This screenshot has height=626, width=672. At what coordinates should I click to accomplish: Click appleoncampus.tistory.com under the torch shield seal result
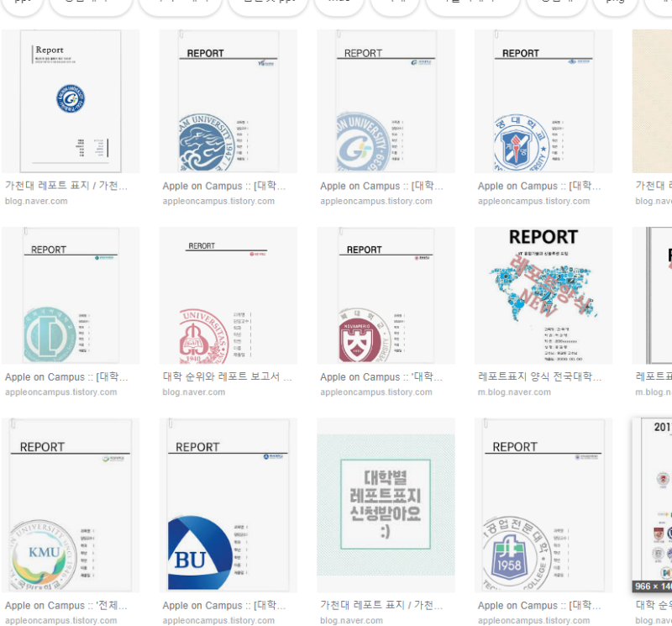[x=534, y=201]
